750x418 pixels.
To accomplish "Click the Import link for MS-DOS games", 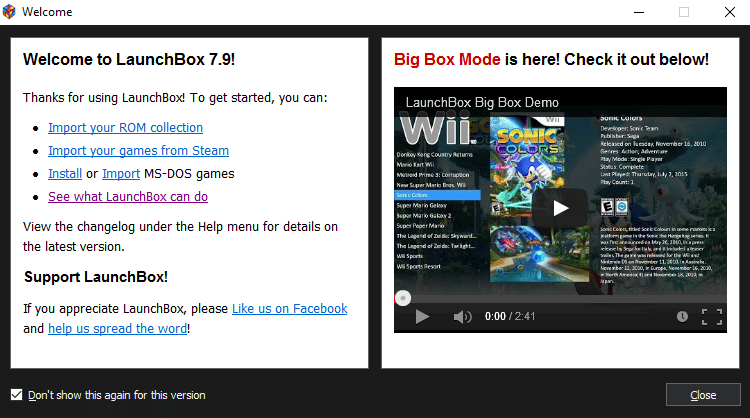I will tap(121, 174).
